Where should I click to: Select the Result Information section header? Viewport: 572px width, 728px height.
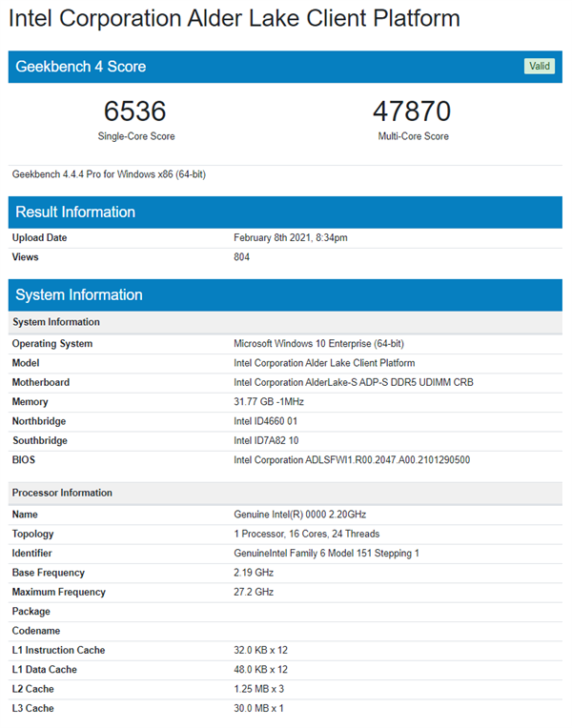coord(75,212)
